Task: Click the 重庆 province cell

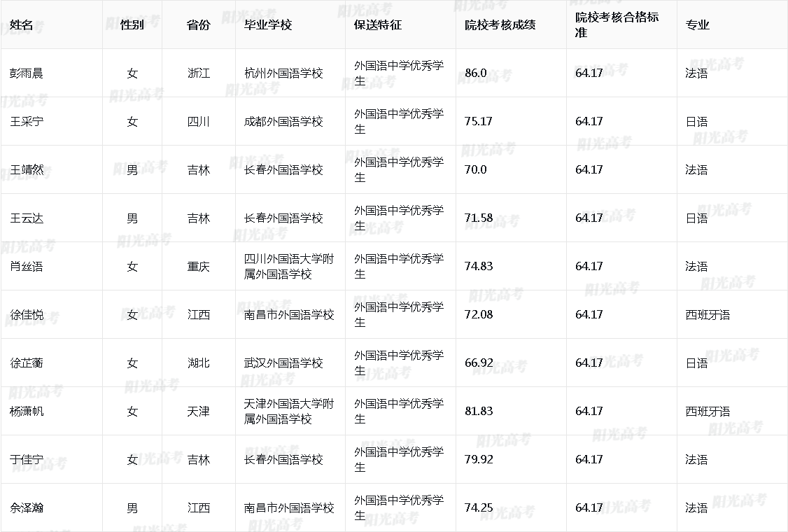Action: (x=199, y=266)
